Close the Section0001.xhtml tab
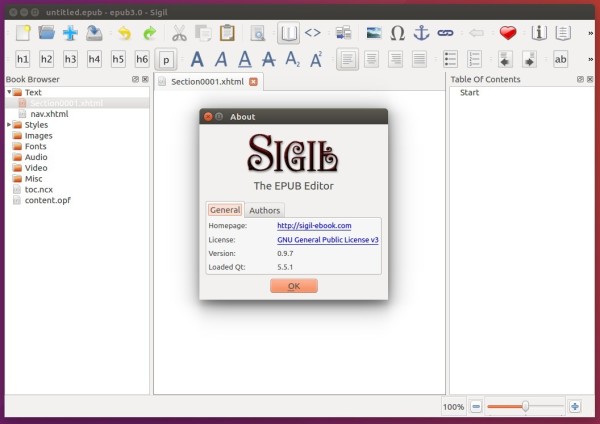 pos(253,82)
